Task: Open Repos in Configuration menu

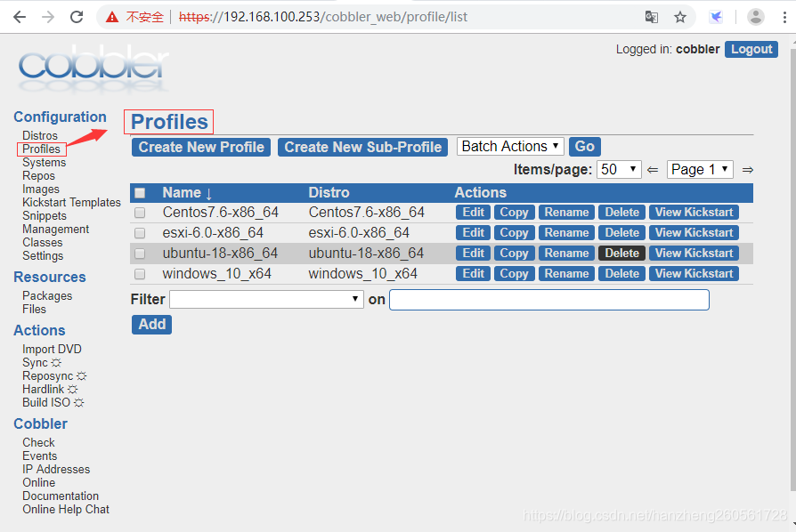Action: tap(38, 175)
